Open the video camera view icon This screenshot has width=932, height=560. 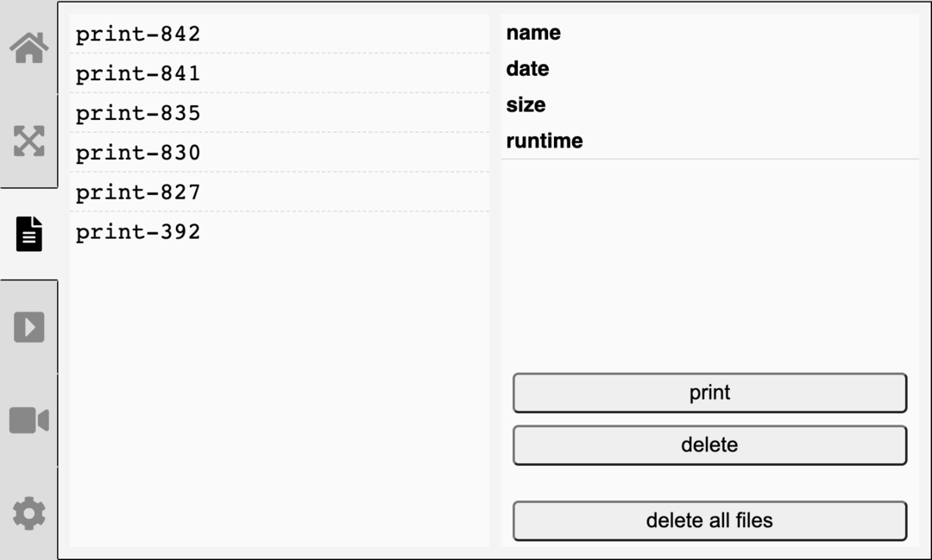(x=28, y=420)
